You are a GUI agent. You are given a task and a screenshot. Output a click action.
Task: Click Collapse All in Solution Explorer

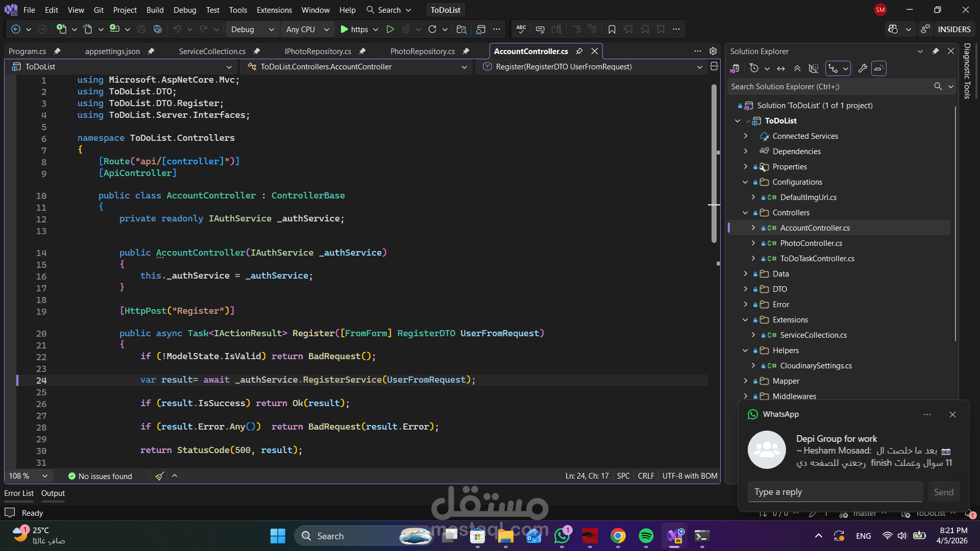coord(797,68)
